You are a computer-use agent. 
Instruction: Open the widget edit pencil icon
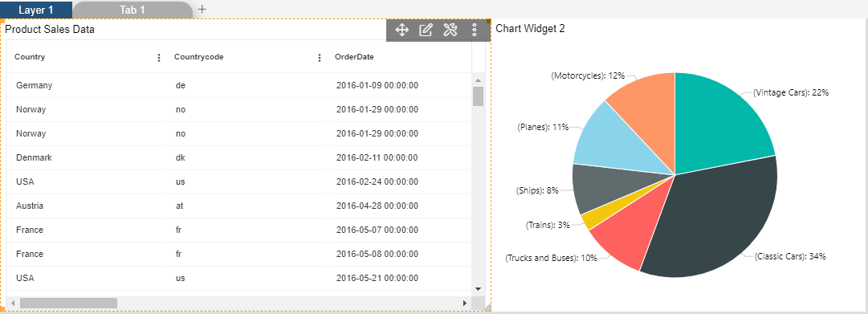pyautogui.click(x=426, y=30)
